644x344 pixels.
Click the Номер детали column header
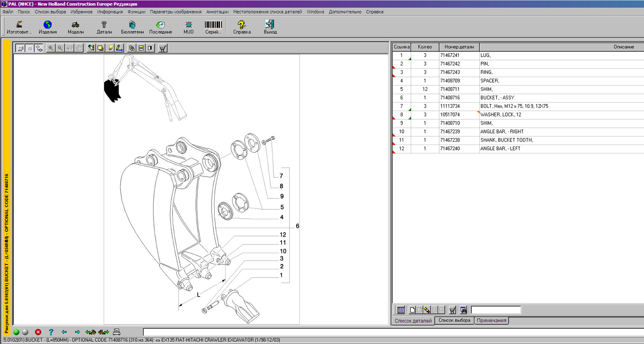click(x=459, y=47)
